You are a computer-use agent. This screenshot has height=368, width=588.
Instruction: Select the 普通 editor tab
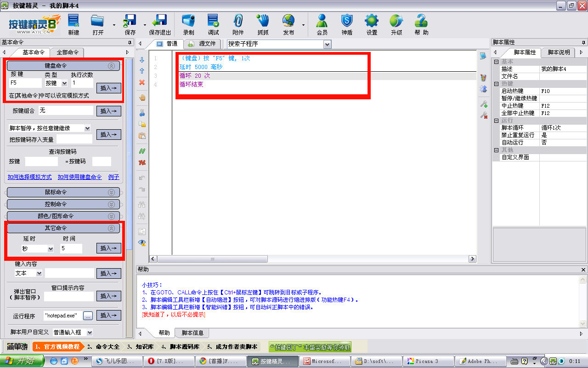[x=167, y=44]
